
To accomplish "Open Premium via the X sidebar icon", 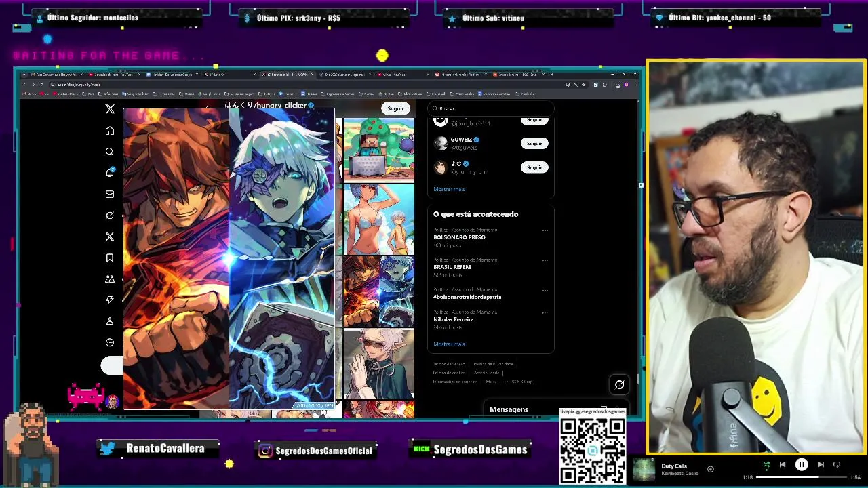I will [x=110, y=237].
